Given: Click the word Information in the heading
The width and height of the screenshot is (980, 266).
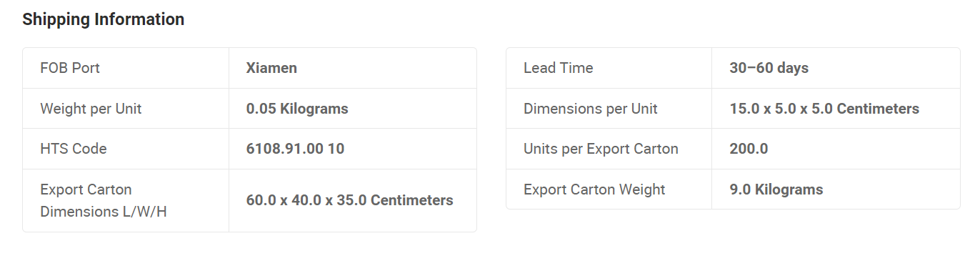Looking at the screenshot, I should (x=139, y=19).
